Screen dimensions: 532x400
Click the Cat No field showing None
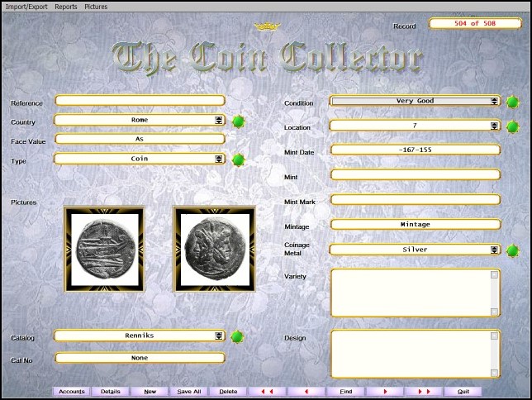click(x=140, y=358)
